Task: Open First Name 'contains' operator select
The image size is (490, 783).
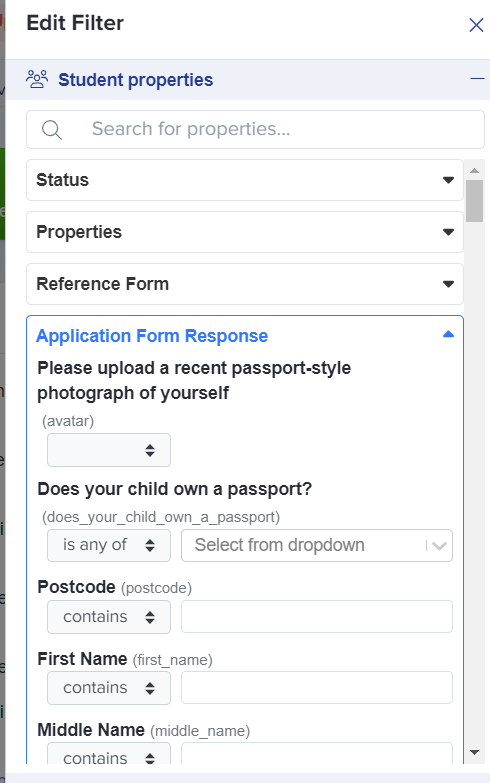Action: pos(109,688)
